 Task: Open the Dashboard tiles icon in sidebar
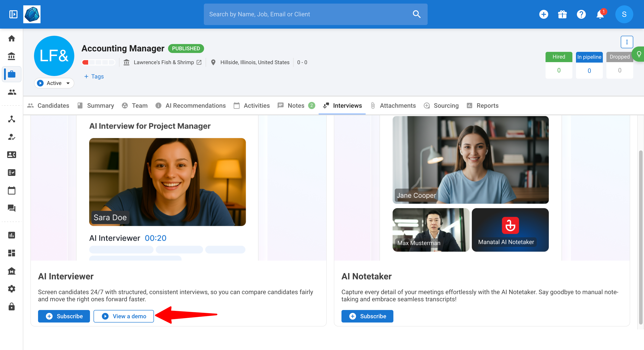pyautogui.click(x=11, y=253)
